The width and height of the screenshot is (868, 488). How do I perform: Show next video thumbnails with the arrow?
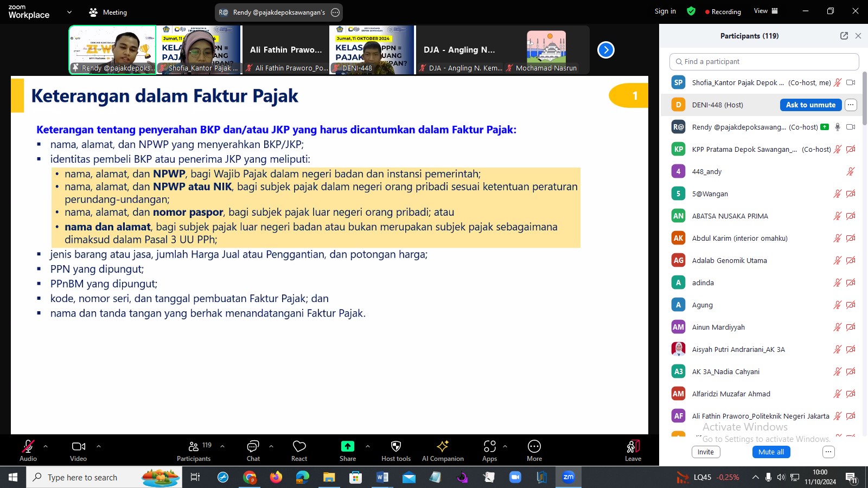pyautogui.click(x=605, y=50)
